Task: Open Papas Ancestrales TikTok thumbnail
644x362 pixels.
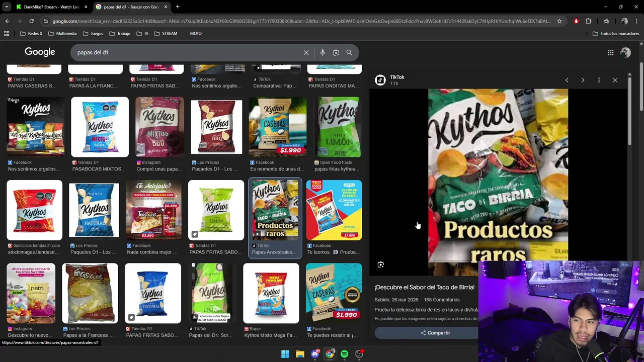Action: click(275, 210)
